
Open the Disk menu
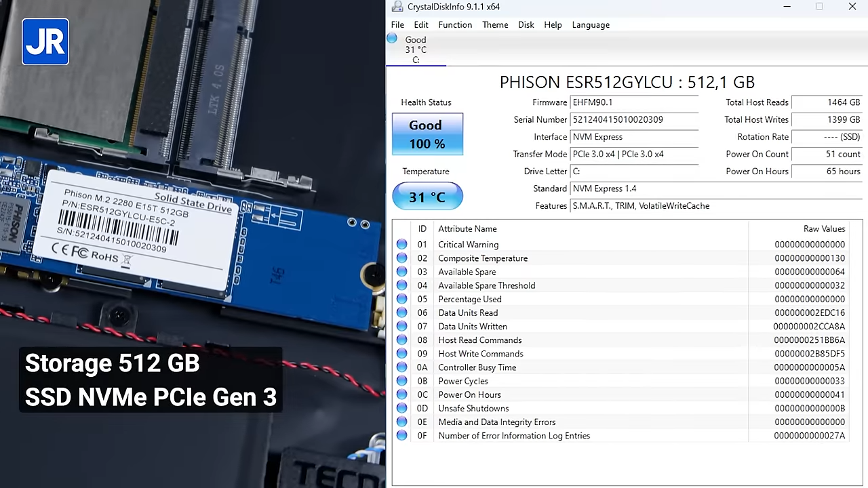(526, 25)
